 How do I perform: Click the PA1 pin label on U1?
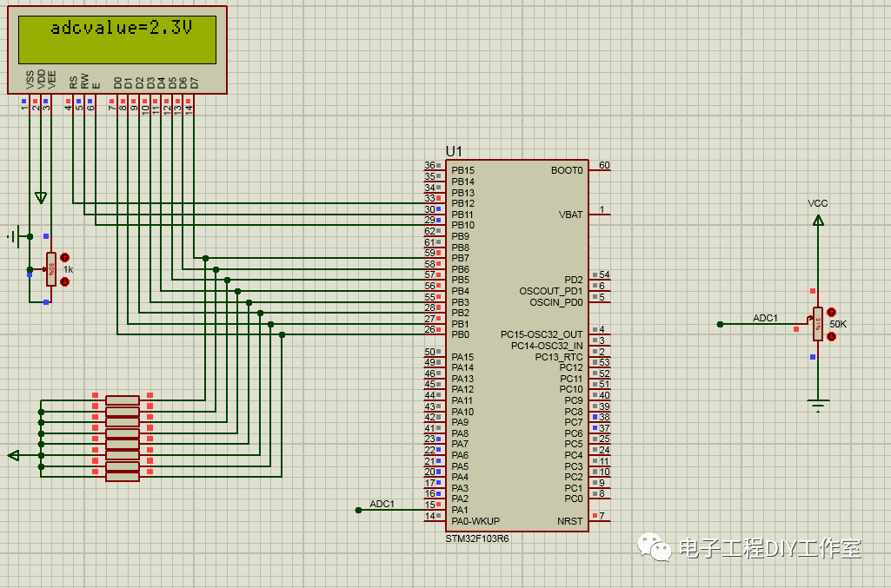(x=460, y=510)
